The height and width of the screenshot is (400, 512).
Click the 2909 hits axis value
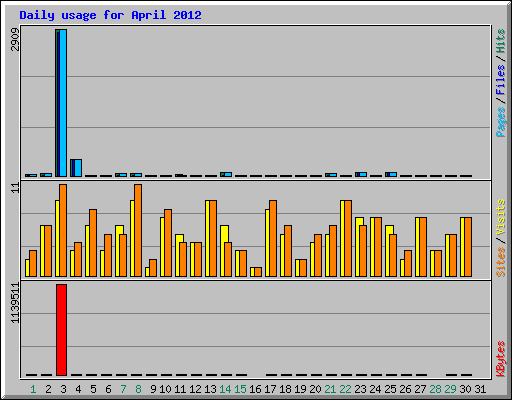pos(15,39)
